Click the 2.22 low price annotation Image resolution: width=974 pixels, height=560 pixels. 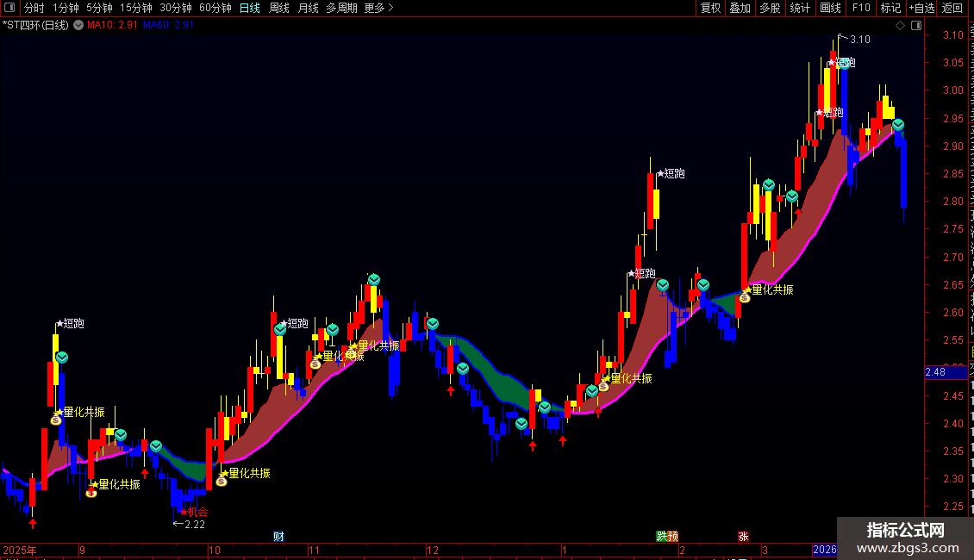[195, 525]
